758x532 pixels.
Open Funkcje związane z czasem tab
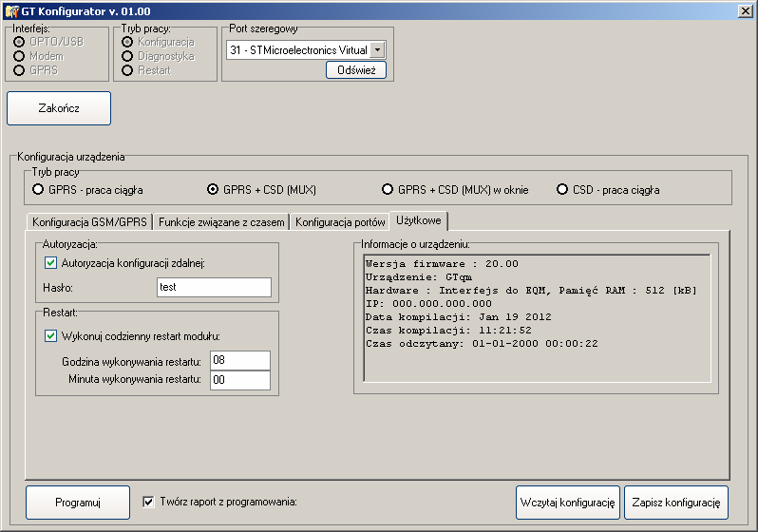click(x=221, y=222)
